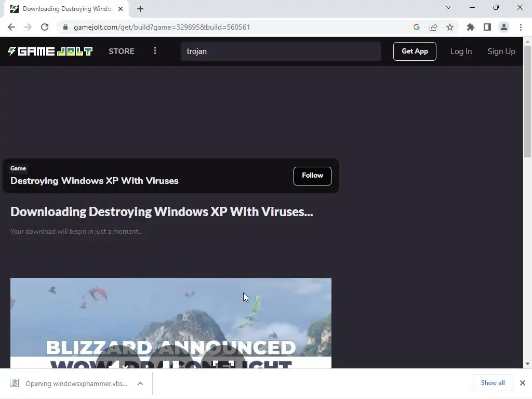Click the scrollbar up arrow
This screenshot has height=399, width=532.
pyautogui.click(x=527, y=41)
